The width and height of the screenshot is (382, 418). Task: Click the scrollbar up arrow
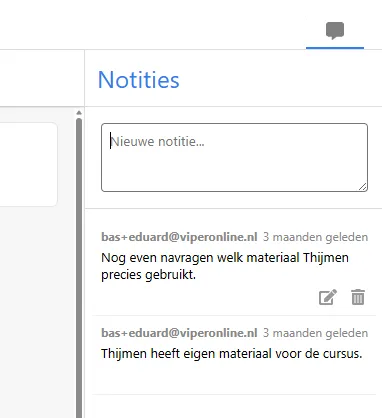point(79,113)
